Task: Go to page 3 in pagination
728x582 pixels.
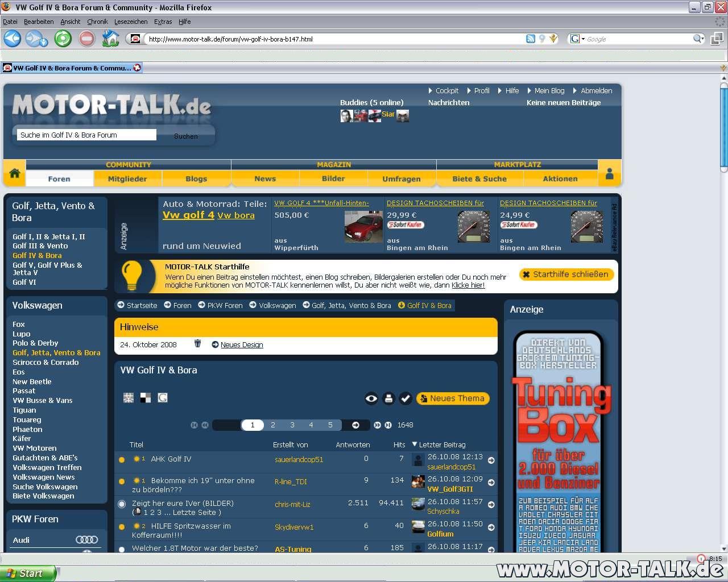Action: point(292,425)
